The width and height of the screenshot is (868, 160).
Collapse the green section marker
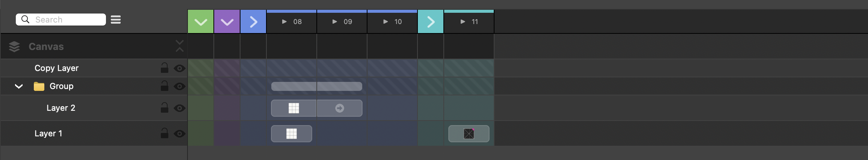[x=201, y=22]
